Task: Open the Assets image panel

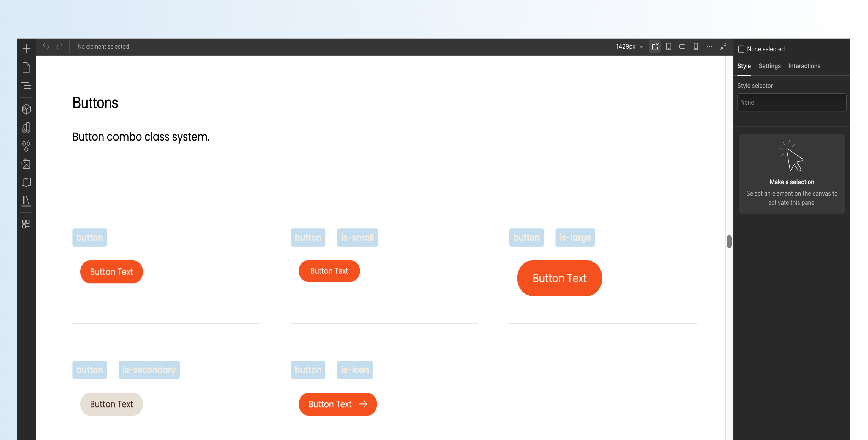Action: 26,164
